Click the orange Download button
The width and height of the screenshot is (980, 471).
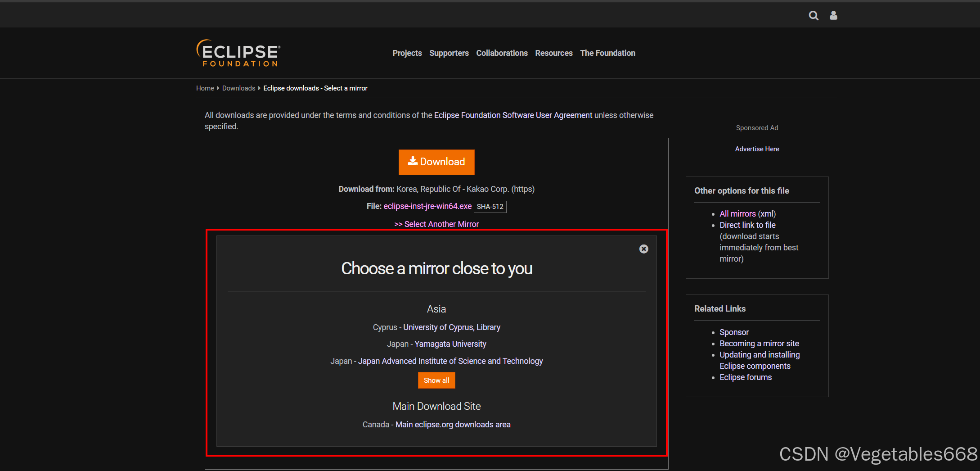tap(436, 162)
